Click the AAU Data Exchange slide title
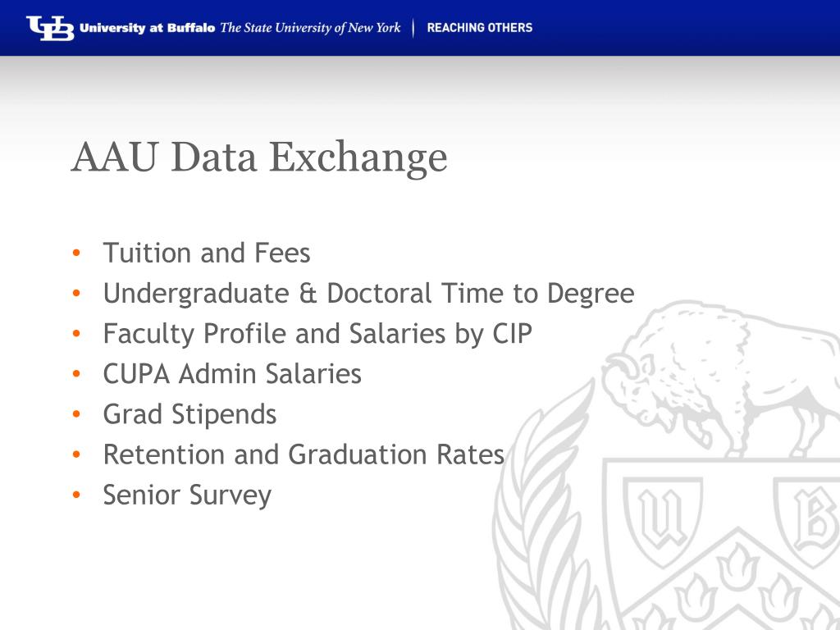840x630 pixels. pos(259,157)
